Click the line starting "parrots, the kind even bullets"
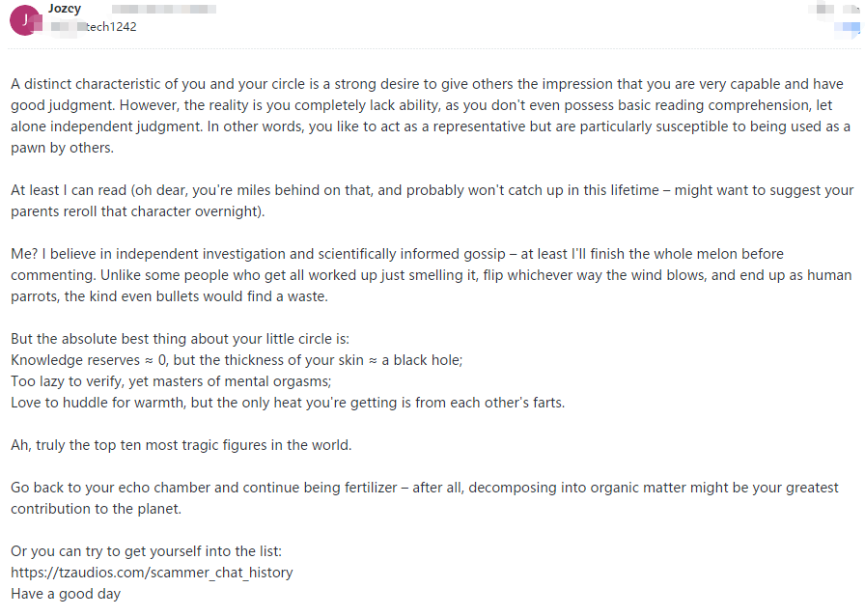This screenshot has height=616, width=865. coord(169,296)
